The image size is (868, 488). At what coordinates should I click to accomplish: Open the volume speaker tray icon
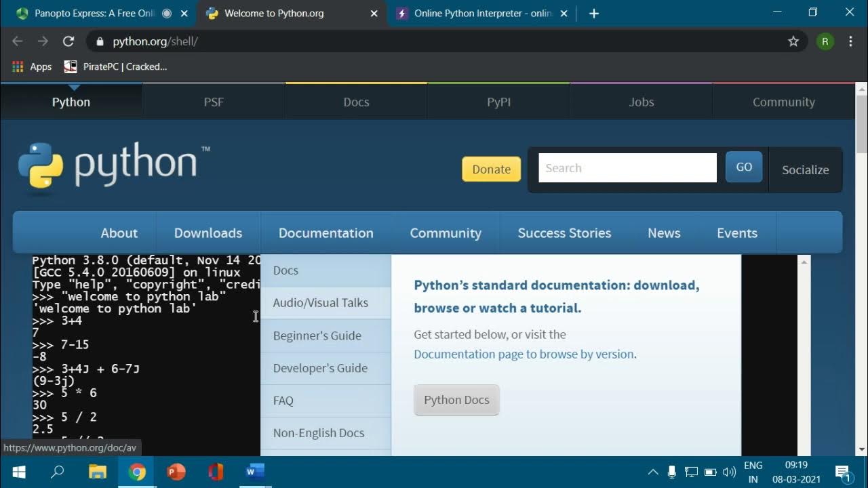(x=730, y=472)
